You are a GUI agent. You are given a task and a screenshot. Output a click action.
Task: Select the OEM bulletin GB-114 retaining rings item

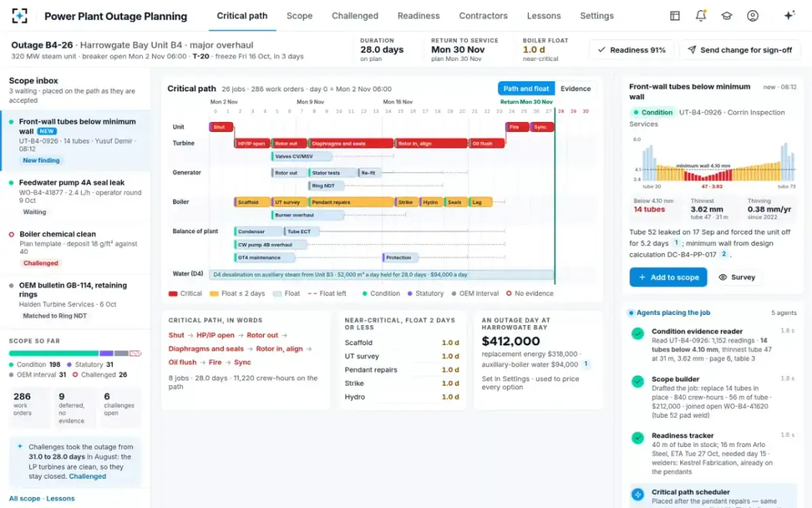coord(75,301)
